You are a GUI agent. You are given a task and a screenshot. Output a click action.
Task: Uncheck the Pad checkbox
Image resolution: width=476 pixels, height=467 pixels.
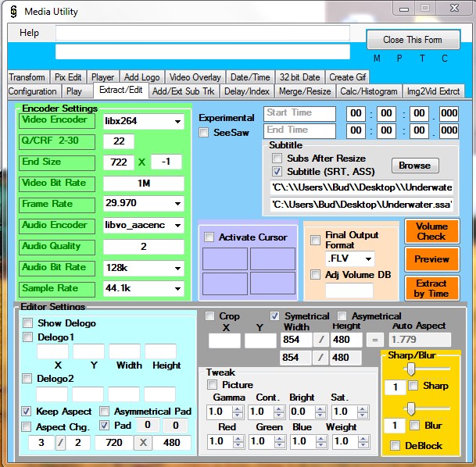point(105,425)
